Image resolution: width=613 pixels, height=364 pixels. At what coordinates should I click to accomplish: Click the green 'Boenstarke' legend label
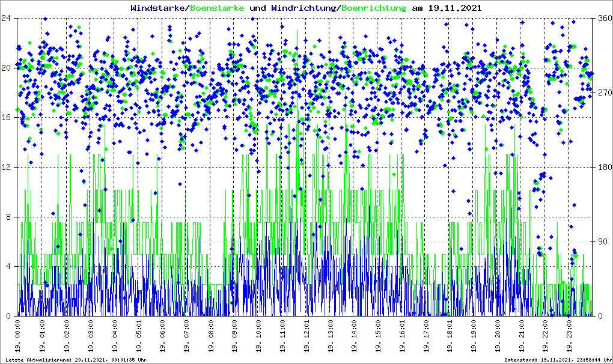coord(217,8)
